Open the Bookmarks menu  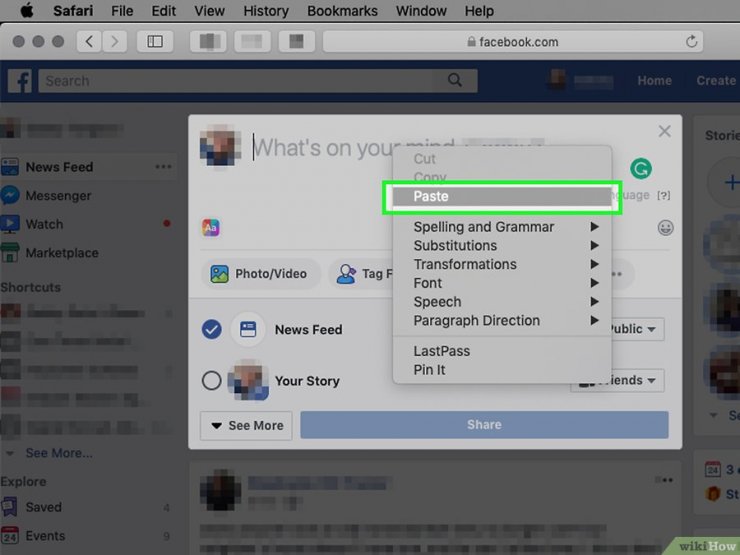click(342, 10)
